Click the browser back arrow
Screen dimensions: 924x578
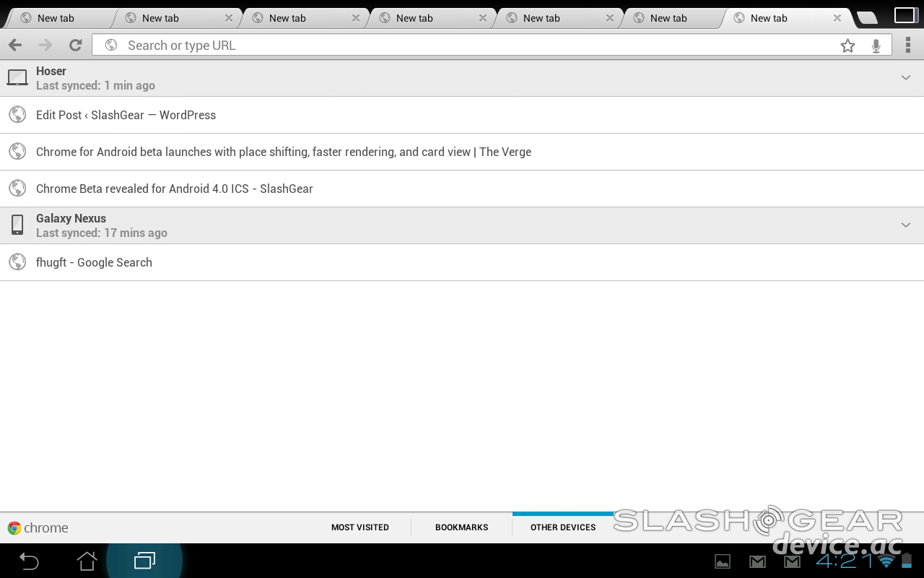[15, 46]
